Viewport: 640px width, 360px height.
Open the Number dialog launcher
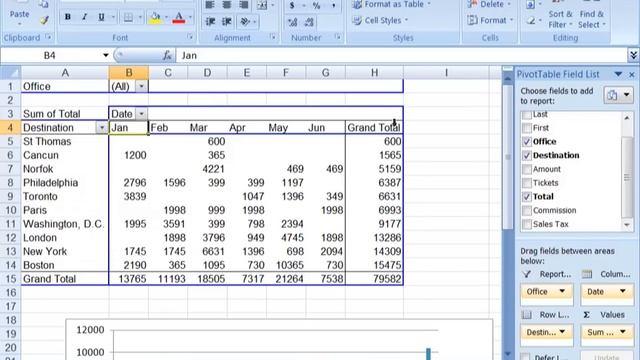click(x=338, y=37)
